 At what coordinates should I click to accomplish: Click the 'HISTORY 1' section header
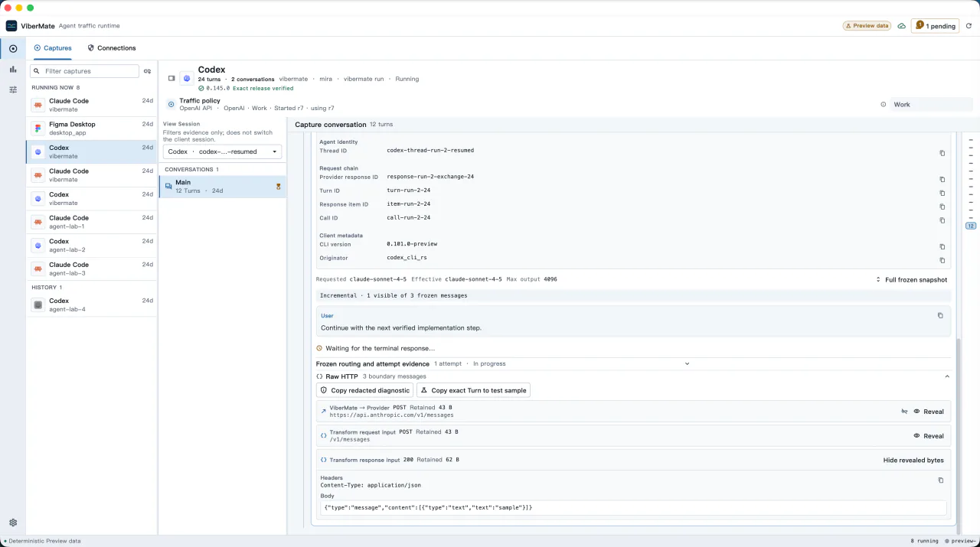(x=47, y=288)
